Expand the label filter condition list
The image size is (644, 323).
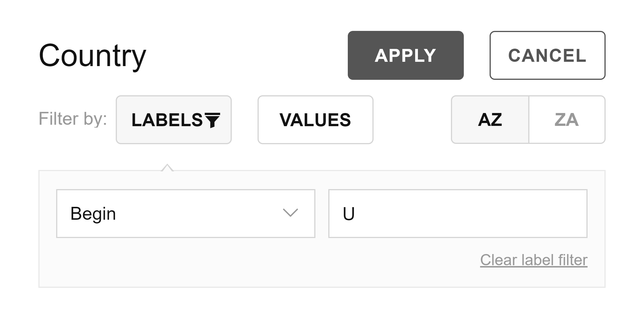click(x=186, y=213)
